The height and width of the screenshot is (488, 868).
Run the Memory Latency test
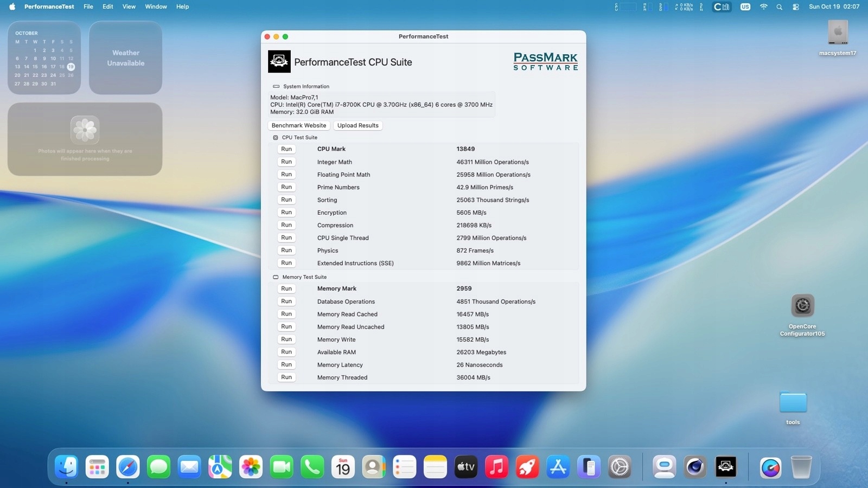coord(286,365)
